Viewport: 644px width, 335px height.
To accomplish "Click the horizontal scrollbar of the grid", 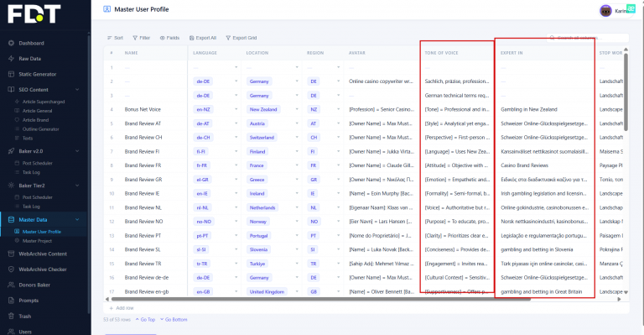I will pyautogui.click(x=320, y=299).
